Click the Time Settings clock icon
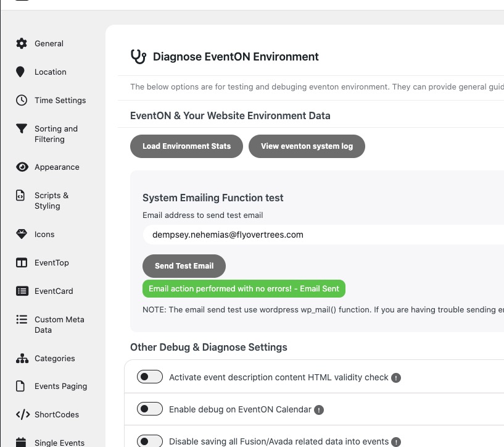The width and height of the screenshot is (504, 447). point(22,100)
